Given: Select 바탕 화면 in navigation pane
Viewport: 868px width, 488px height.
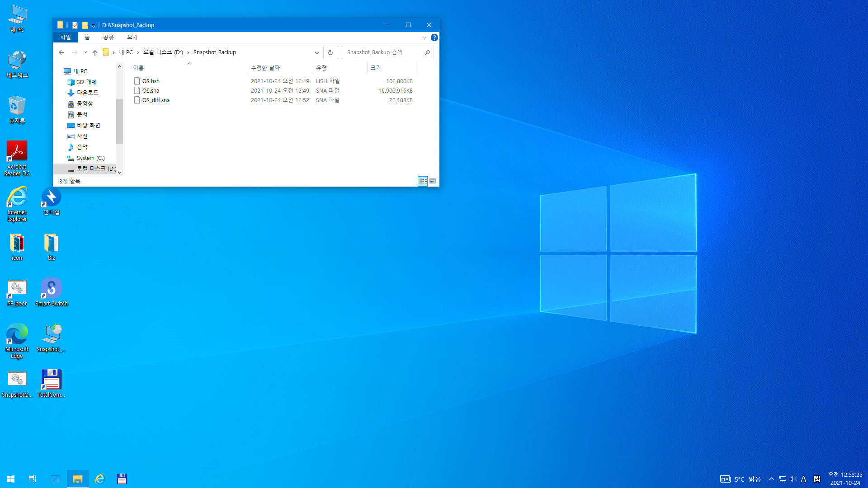Looking at the screenshot, I should click(88, 125).
